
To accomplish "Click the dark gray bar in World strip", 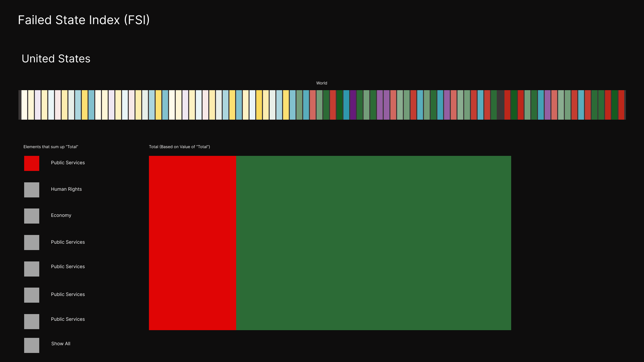I will pyautogui.click(x=500, y=105).
